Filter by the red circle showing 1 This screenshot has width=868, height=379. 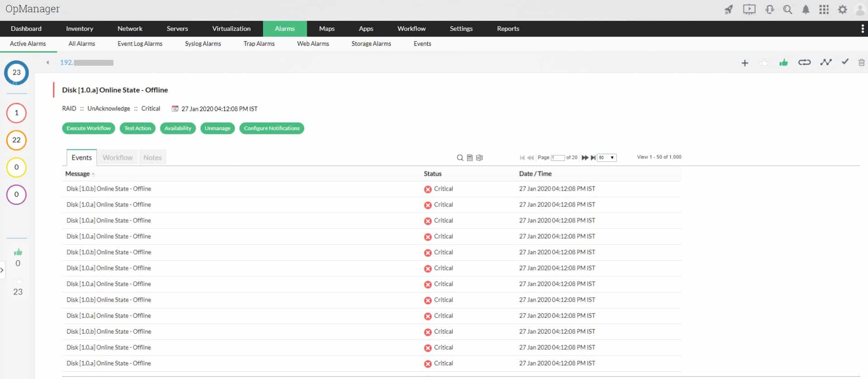pyautogui.click(x=16, y=113)
